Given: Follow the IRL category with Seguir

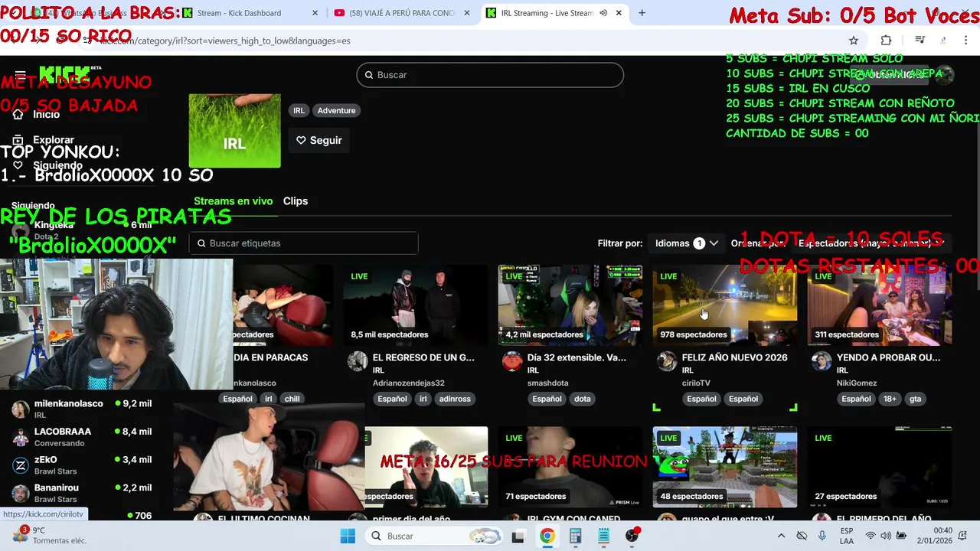Looking at the screenshot, I should click(318, 140).
